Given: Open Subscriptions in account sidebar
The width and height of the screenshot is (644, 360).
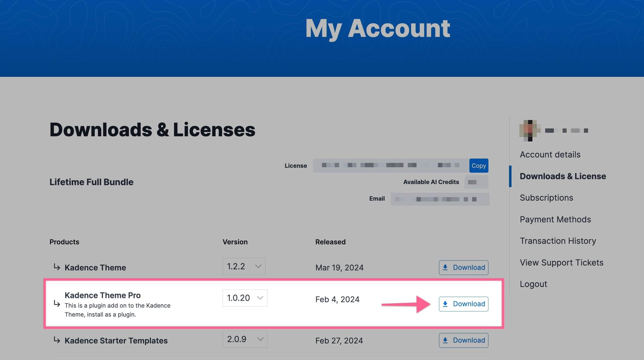Looking at the screenshot, I should 546,198.
